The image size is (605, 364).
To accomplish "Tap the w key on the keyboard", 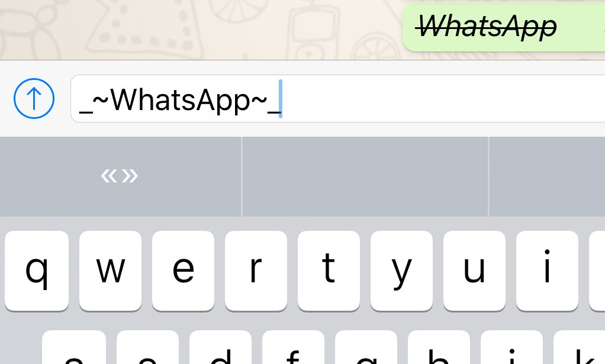I will pos(110,270).
